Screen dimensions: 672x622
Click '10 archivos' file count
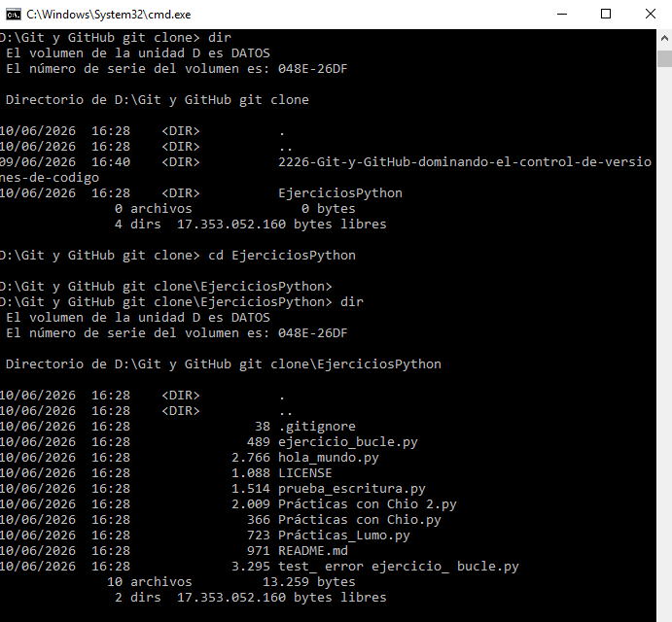tap(150, 582)
